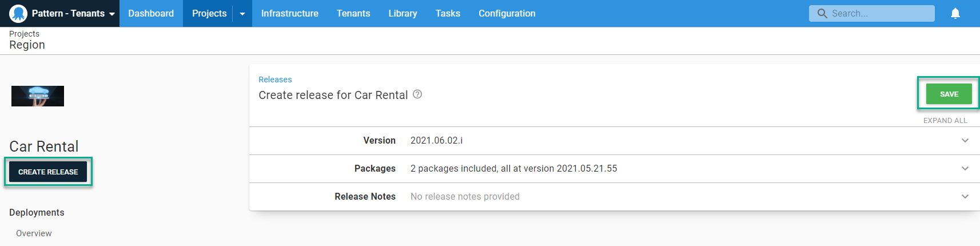The height and width of the screenshot is (246, 980).
Task: Open the Projects menu dropdown arrow
Action: click(242, 14)
